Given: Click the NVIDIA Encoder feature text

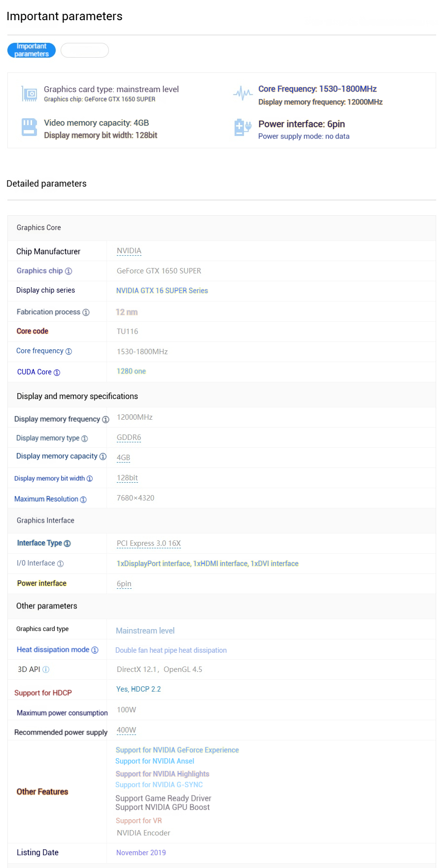Looking at the screenshot, I should pyautogui.click(x=143, y=833).
